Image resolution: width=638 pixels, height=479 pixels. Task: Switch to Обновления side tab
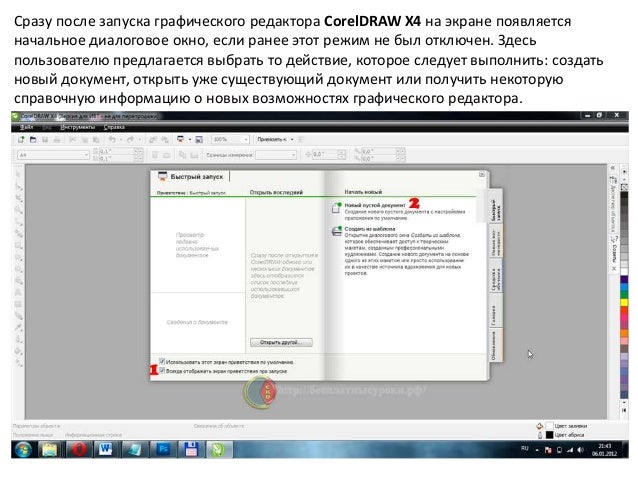click(495, 345)
